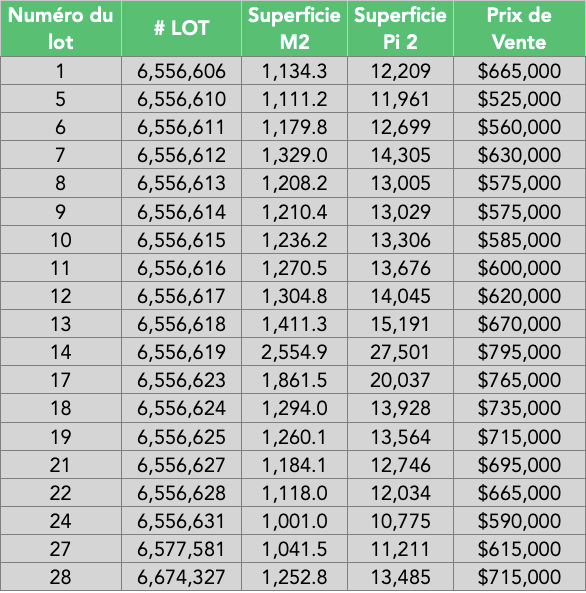Viewport: 586px width, 593px height.
Task: Select lot number 8 cell
Action: click(x=61, y=183)
